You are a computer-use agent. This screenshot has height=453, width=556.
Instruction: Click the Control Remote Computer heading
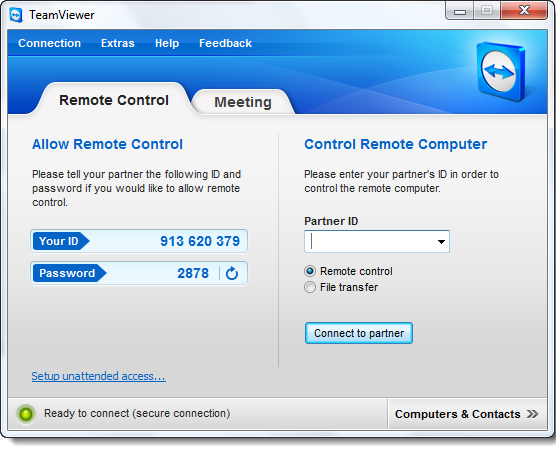point(396,144)
